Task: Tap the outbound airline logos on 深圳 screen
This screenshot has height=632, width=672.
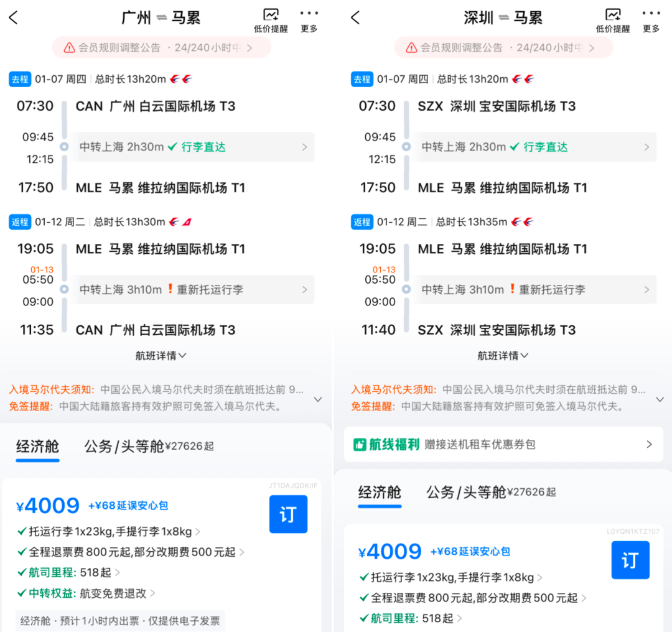Action: (x=523, y=79)
